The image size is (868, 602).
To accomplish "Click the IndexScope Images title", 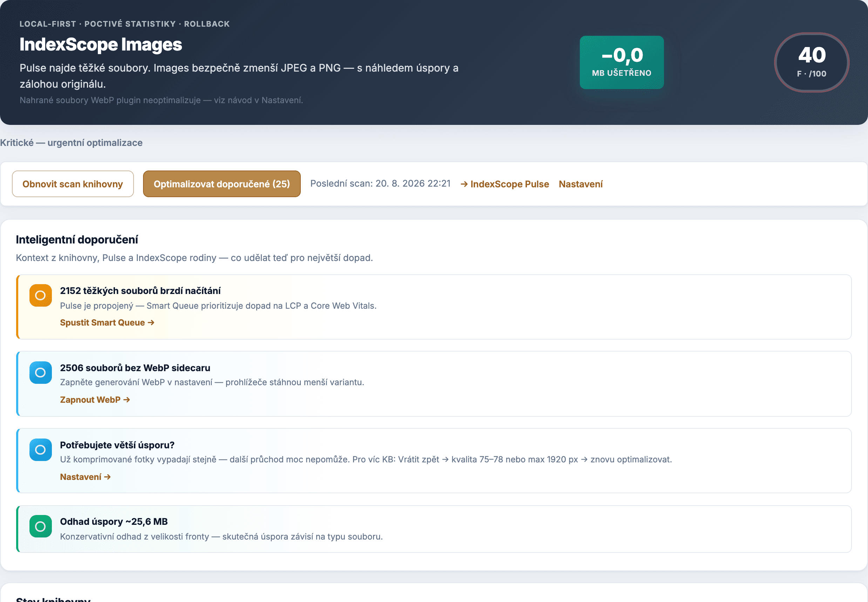I will pyautogui.click(x=101, y=45).
